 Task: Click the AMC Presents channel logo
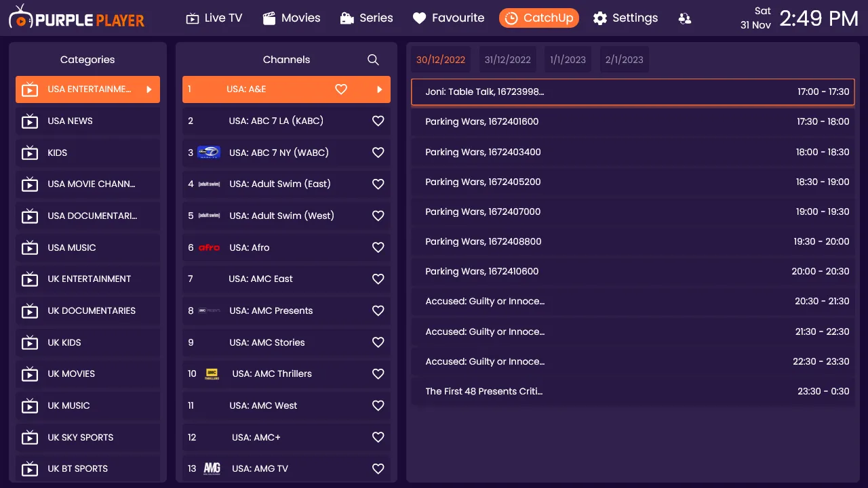pos(209,311)
